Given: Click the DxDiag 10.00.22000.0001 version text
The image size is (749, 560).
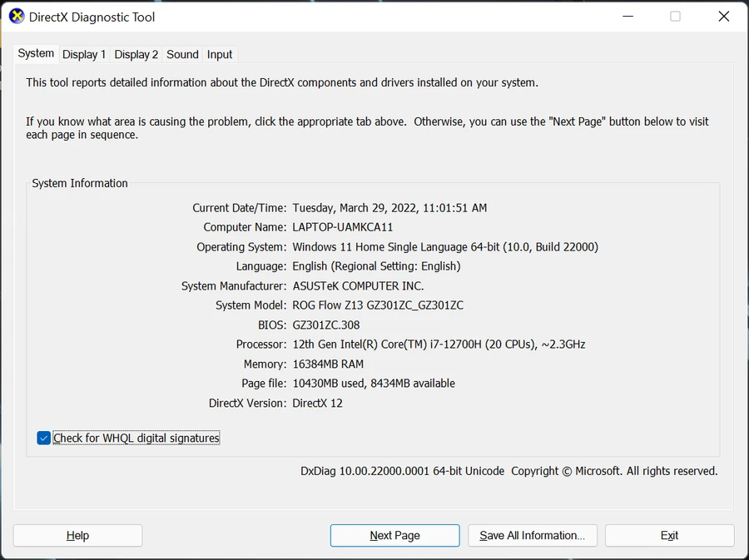Looking at the screenshot, I should coord(402,471).
